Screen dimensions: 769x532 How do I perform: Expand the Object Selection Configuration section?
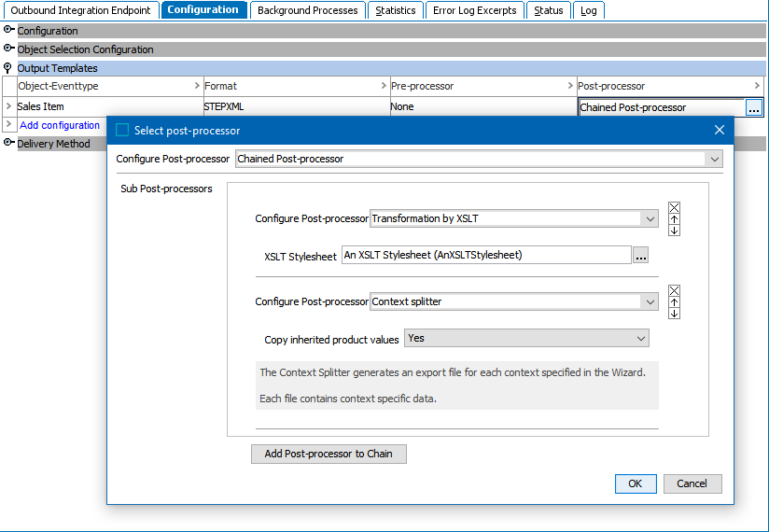coord(9,49)
